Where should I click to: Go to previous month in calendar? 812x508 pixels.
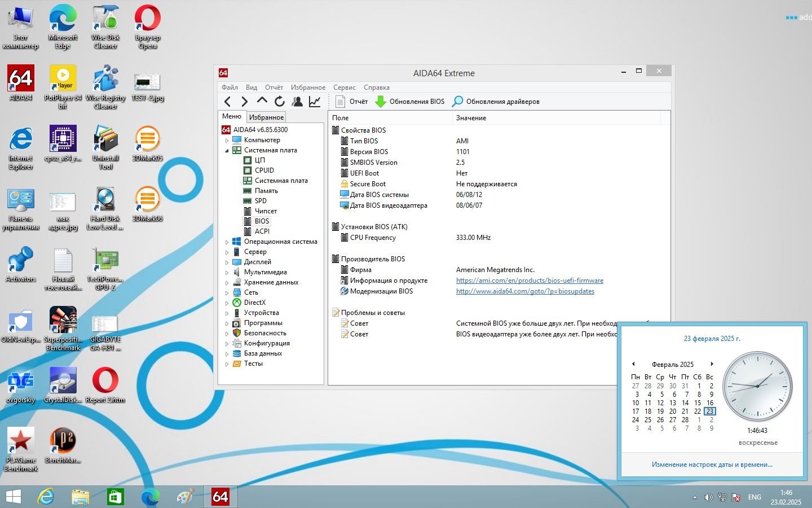click(x=633, y=364)
